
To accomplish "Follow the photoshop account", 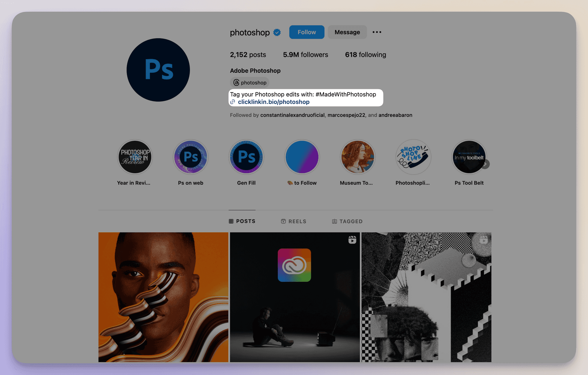I will tap(307, 32).
